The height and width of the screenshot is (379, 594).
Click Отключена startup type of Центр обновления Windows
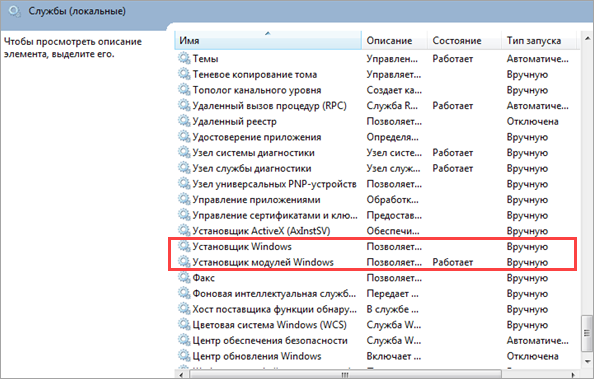pyautogui.click(x=533, y=356)
